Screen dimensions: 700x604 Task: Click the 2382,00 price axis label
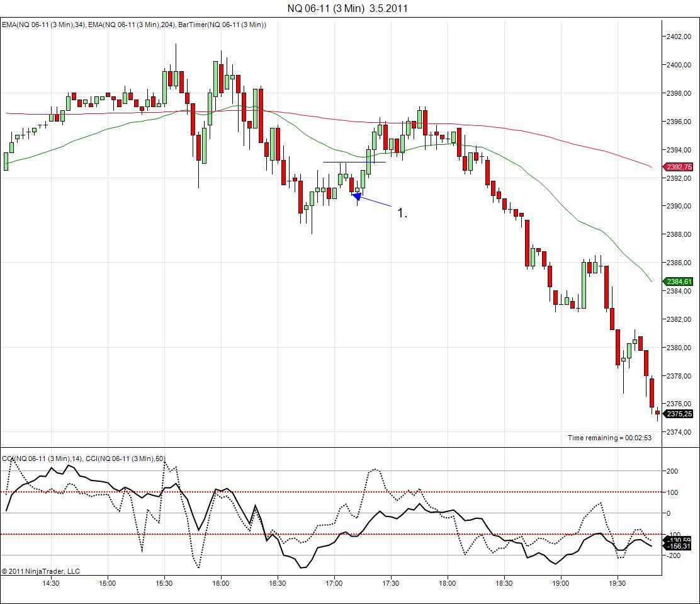pyautogui.click(x=679, y=319)
